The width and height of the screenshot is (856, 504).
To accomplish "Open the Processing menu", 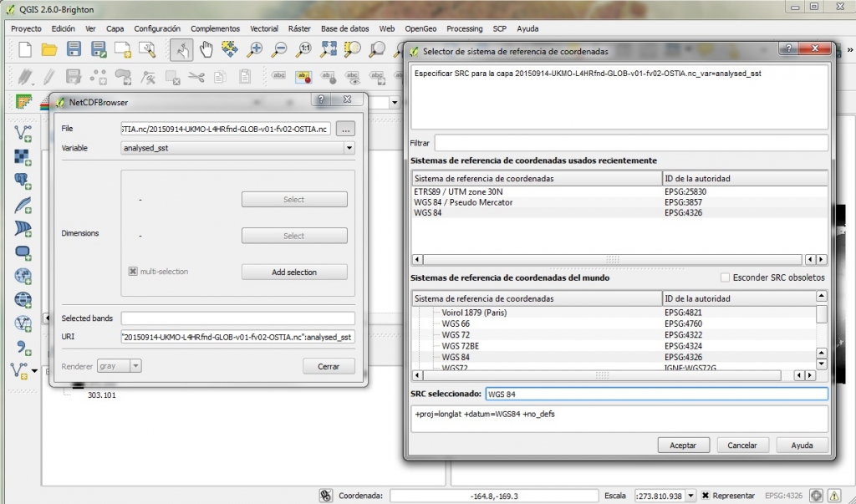I will click(x=464, y=28).
